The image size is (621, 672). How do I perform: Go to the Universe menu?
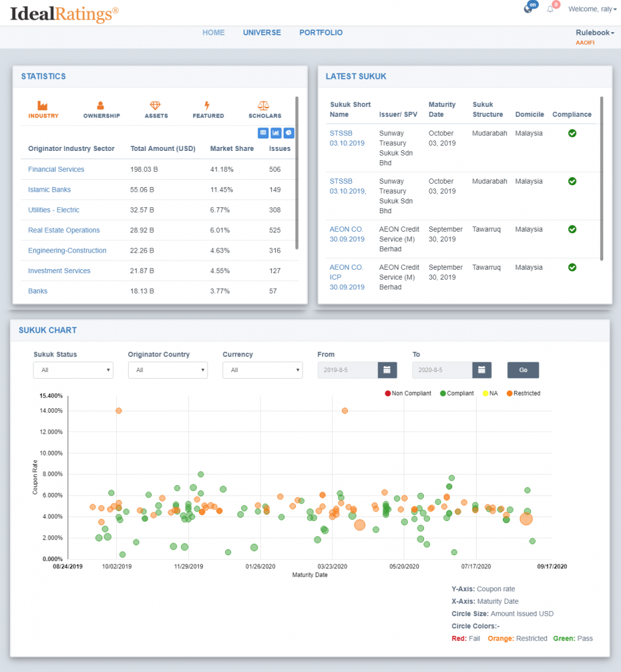pyautogui.click(x=262, y=33)
